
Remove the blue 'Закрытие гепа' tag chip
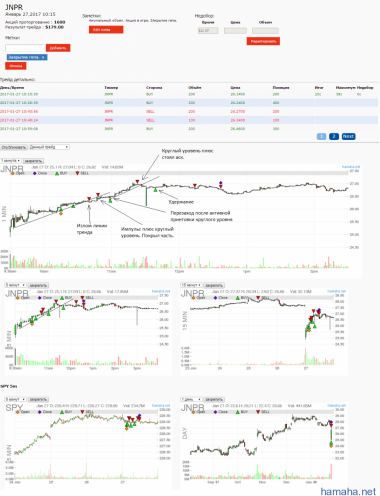(x=43, y=57)
